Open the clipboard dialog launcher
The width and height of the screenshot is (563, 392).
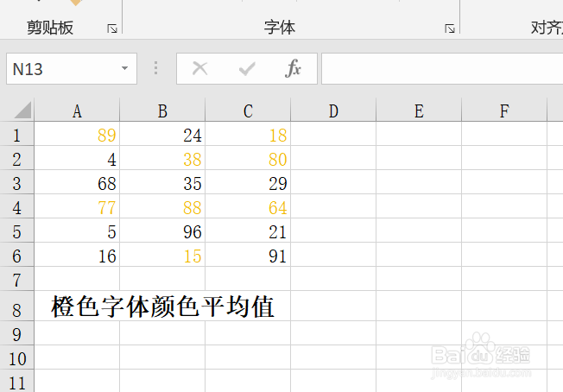point(112,28)
